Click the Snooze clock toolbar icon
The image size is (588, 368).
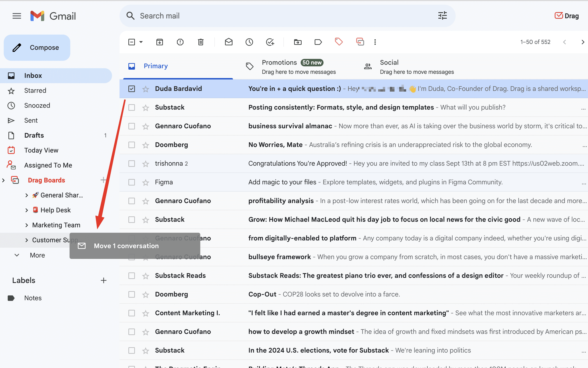coord(249,42)
